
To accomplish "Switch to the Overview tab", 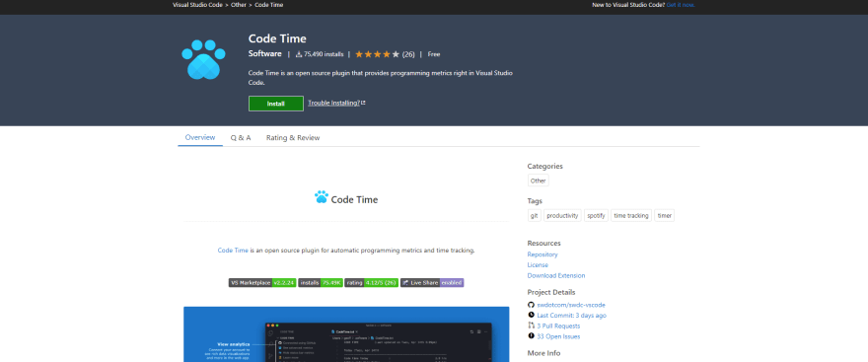I will pos(200,137).
